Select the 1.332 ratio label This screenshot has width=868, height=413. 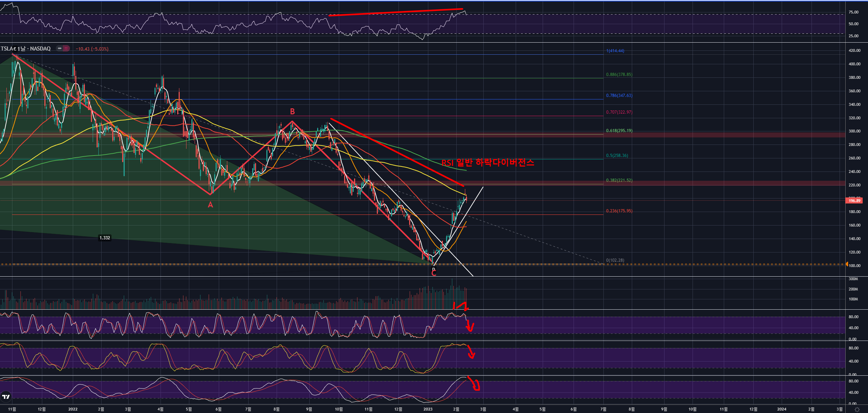coord(105,238)
